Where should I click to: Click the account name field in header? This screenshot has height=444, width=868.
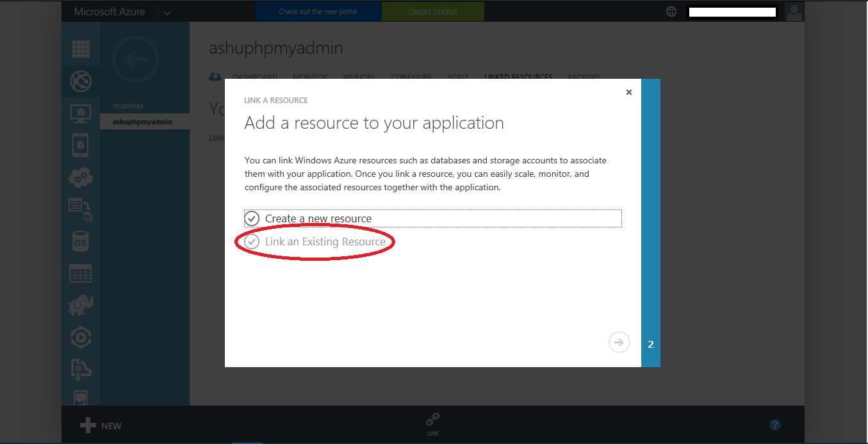[x=732, y=12]
